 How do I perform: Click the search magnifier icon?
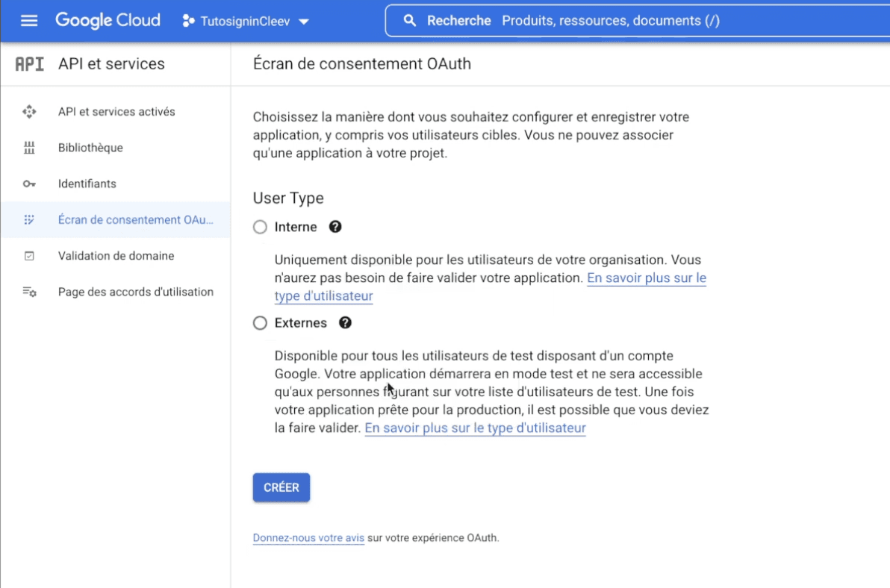point(410,20)
